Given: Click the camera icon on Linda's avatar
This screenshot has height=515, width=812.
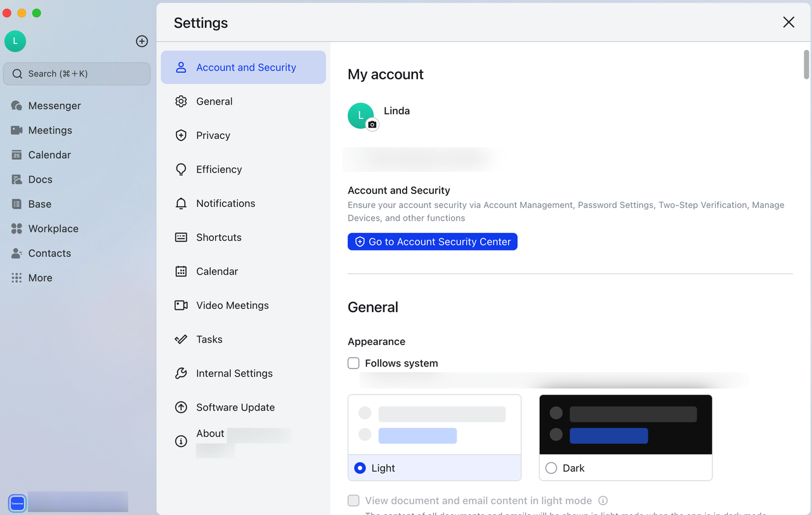Looking at the screenshot, I should pyautogui.click(x=373, y=125).
